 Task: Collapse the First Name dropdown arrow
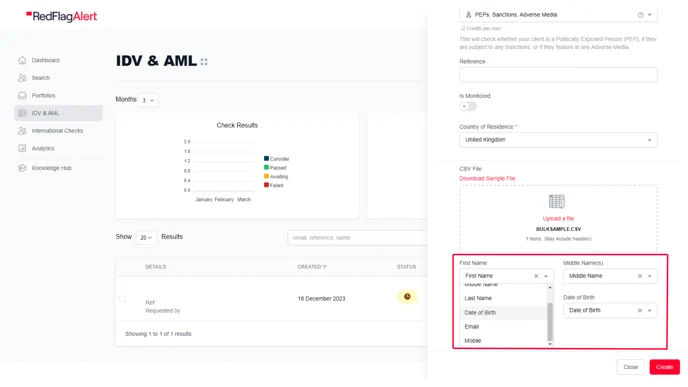pos(546,276)
